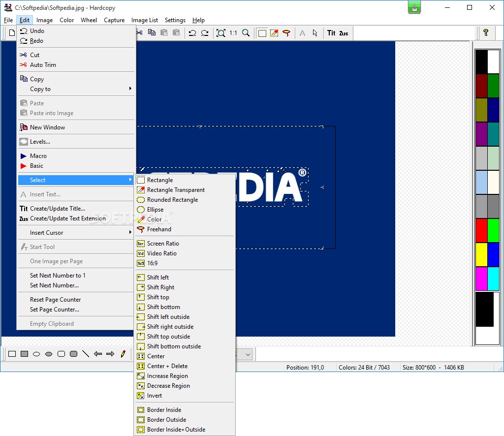Image resolution: width=504 pixels, height=436 pixels.
Task: Pick the yellow color swatch
Action: click(x=481, y=254)
